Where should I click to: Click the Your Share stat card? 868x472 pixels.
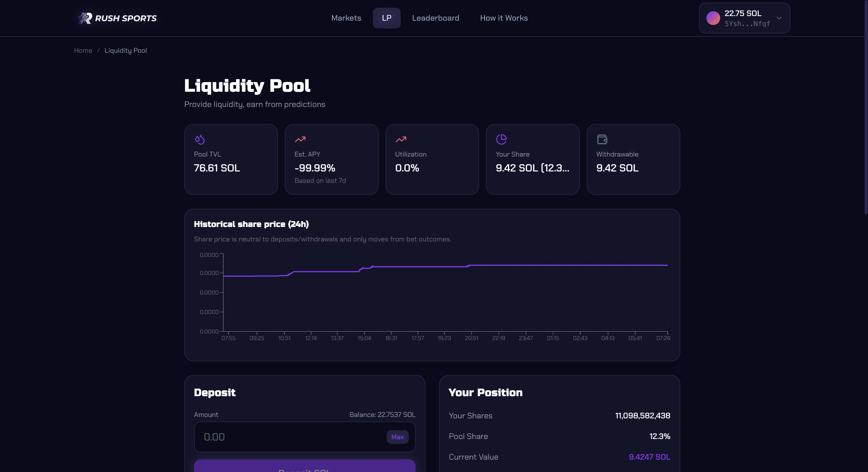(x=532, y=159)
